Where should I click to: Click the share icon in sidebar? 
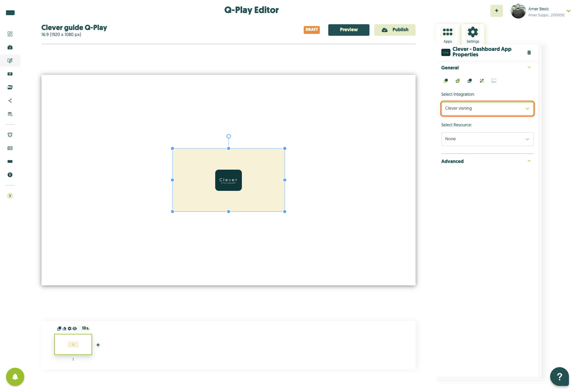point(10,101)
